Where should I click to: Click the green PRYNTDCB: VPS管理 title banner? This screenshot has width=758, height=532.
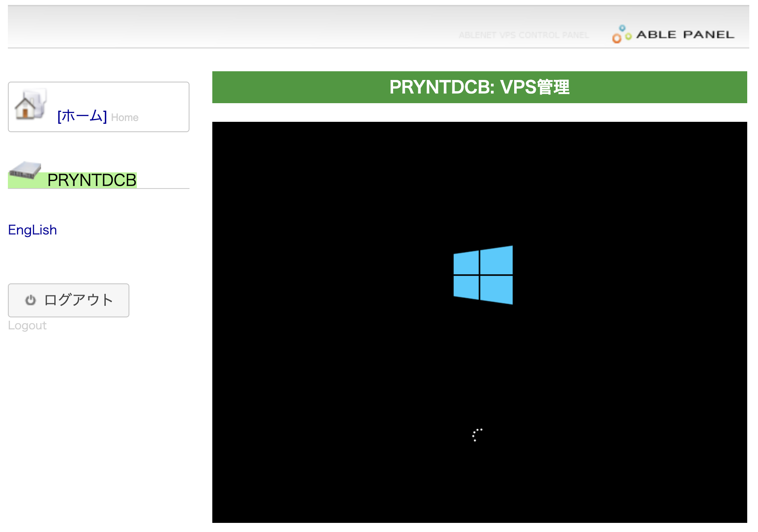pyautogui.click(x=479, y=87)
